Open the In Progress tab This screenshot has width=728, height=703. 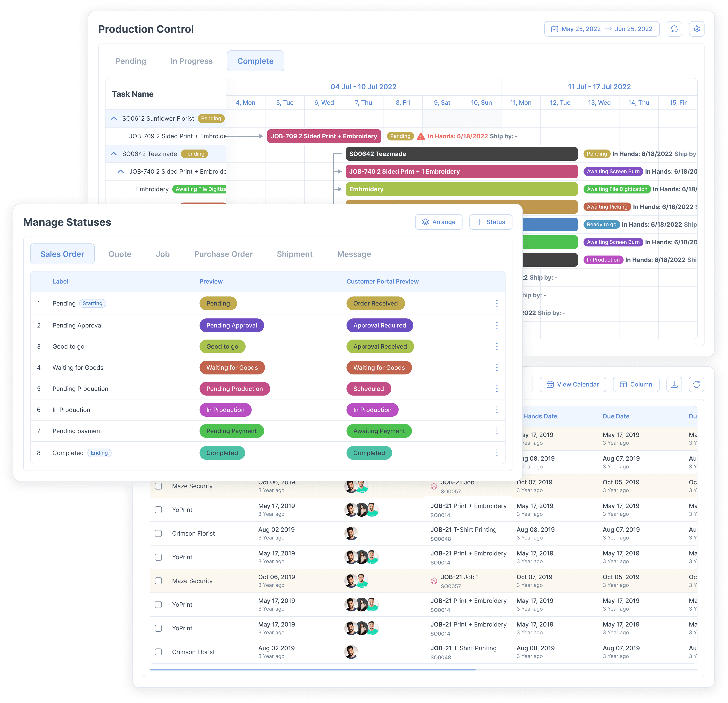click(x=191, y=61)
